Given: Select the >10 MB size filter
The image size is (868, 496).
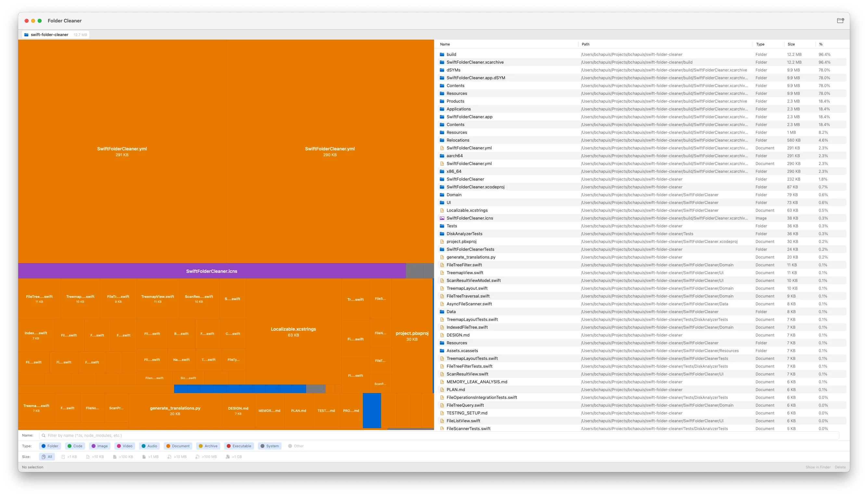Looking at the screenshot, I should [177, 457].
